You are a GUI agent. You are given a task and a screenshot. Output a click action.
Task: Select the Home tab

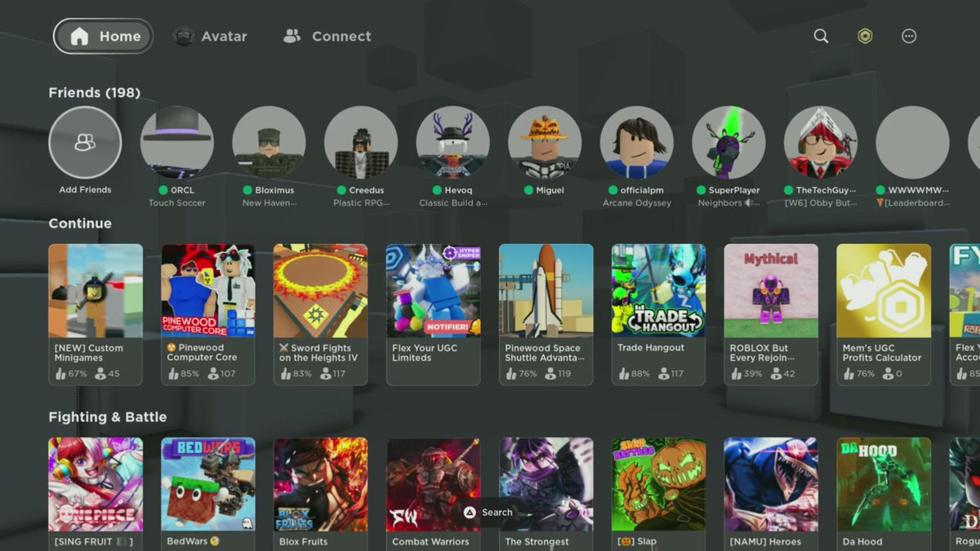(103, 36)
